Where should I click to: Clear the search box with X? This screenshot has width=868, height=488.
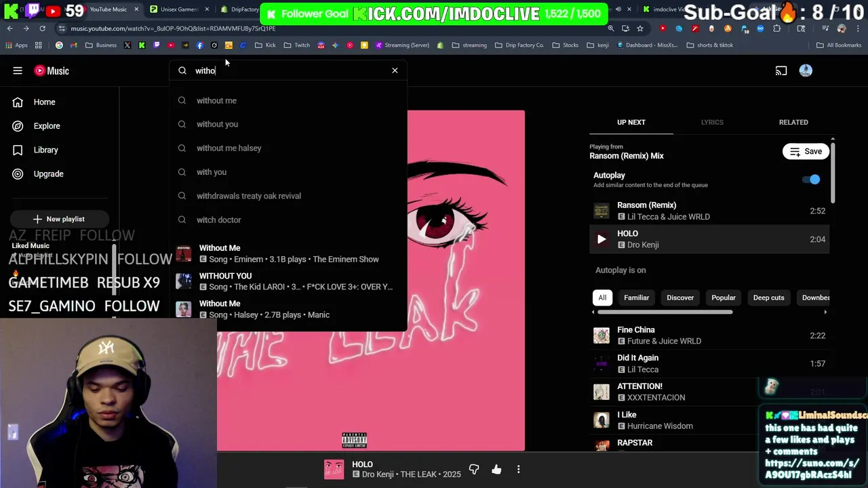[x=395, y=70]
